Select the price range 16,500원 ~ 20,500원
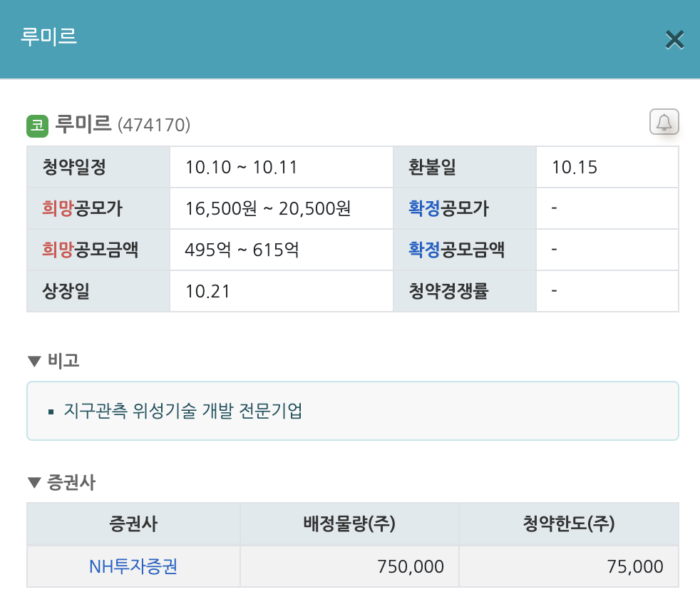This screenshot has height=602, width=700. (x=268, y=208)
